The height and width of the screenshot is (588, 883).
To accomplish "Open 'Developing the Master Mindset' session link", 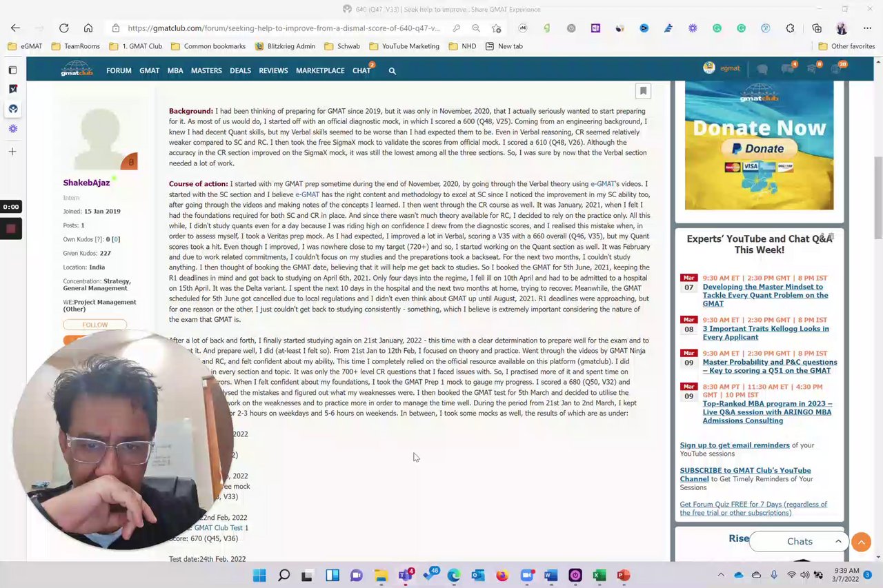I will 765,295.
